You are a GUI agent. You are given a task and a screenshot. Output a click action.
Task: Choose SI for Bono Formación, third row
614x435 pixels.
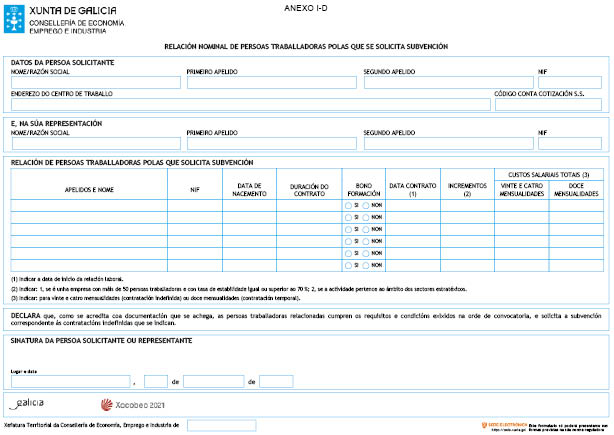(x=347, y=229)
